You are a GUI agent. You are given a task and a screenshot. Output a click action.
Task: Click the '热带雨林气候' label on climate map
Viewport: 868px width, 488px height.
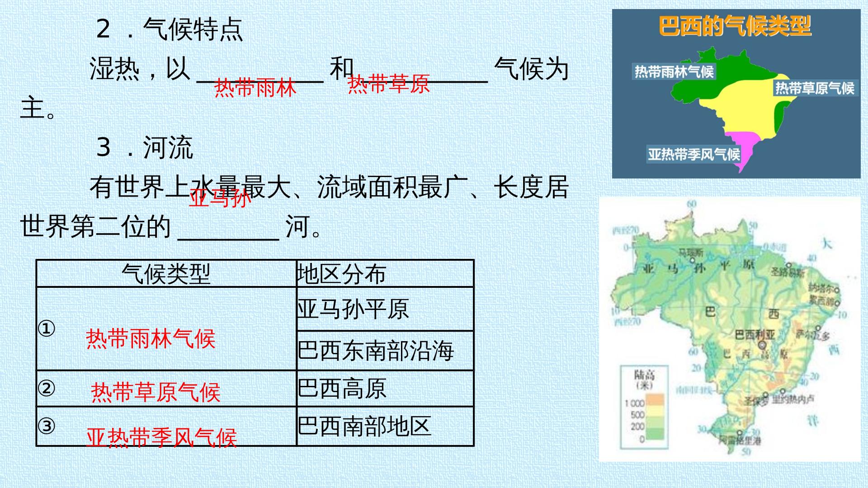674,71
